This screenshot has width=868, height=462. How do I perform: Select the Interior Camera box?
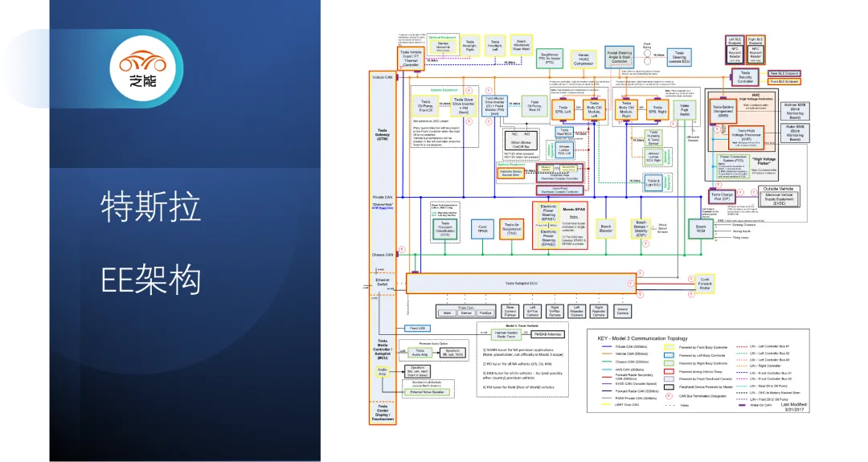623,312
